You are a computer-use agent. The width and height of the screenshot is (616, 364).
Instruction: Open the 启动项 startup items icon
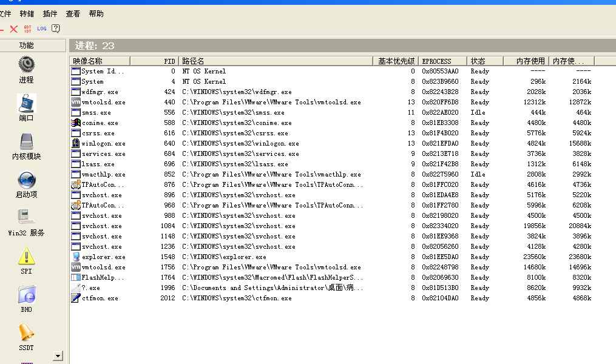tap(26, 180)
